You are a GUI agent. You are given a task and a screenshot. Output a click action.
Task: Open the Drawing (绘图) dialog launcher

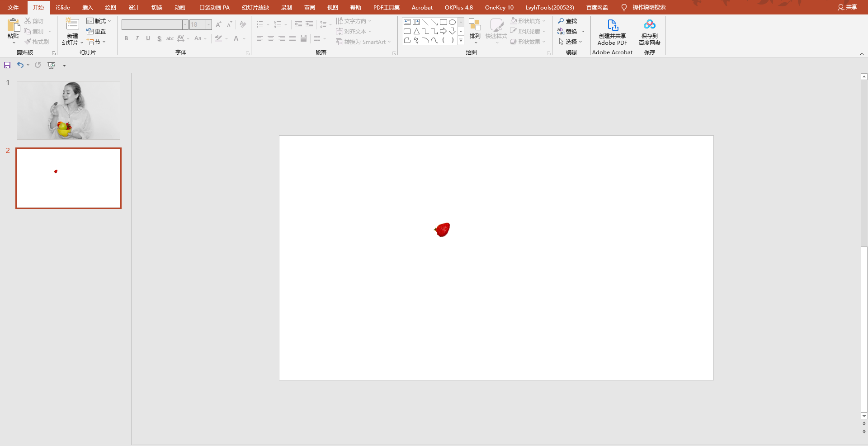(549, 53)
